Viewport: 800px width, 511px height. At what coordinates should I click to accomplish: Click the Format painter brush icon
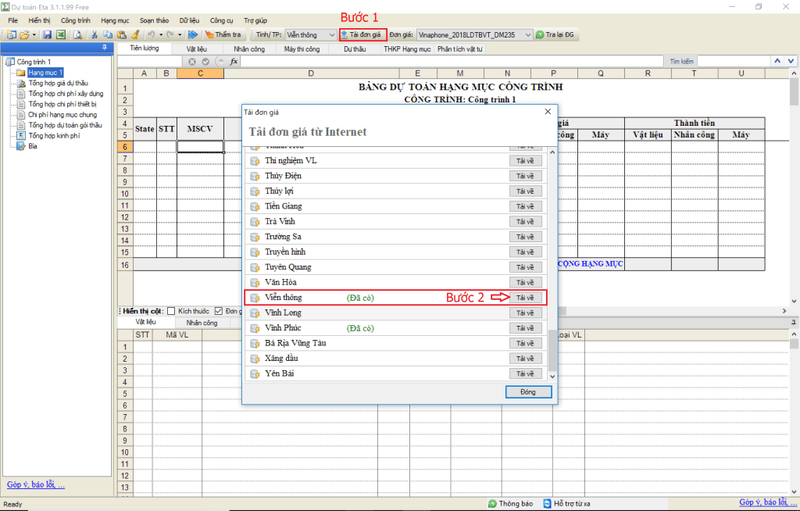134,35
